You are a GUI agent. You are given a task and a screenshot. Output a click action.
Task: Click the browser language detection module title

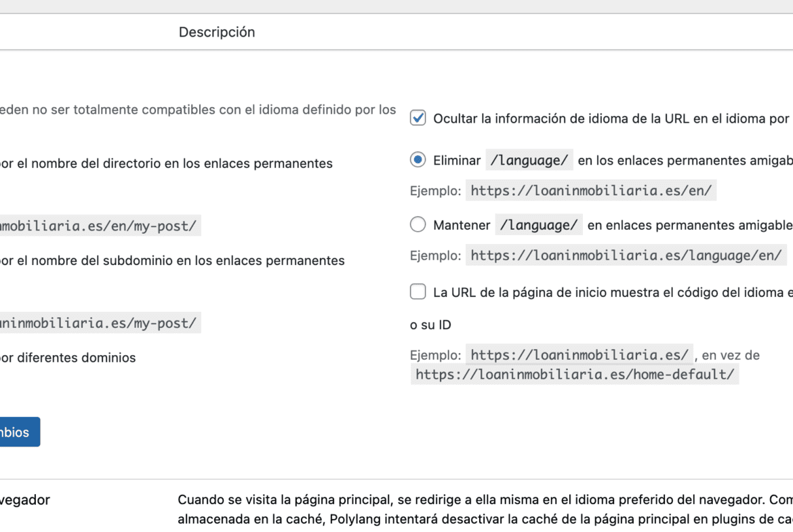point(24,500)
